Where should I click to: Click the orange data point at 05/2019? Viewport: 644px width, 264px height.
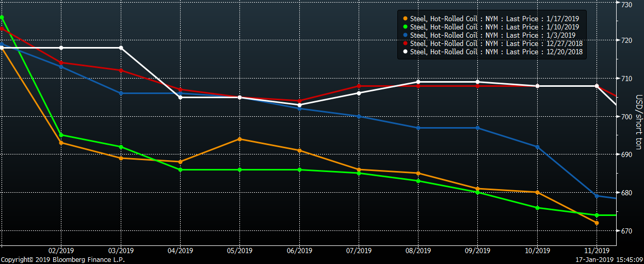pyautogui.click(x=240, y=139)
